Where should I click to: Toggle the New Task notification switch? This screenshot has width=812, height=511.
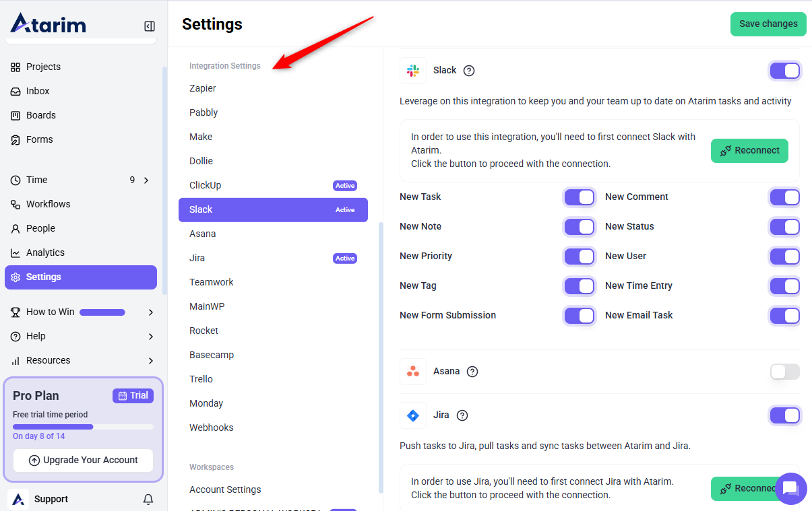click(x=579, y=197)
